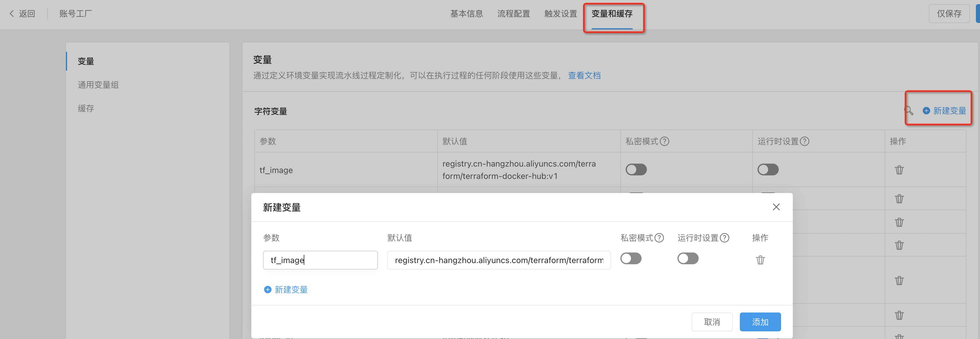Click the help icon beside 私密模式 in the table header
The height and width of the screenshot is (339, 980).
point(664,142)
